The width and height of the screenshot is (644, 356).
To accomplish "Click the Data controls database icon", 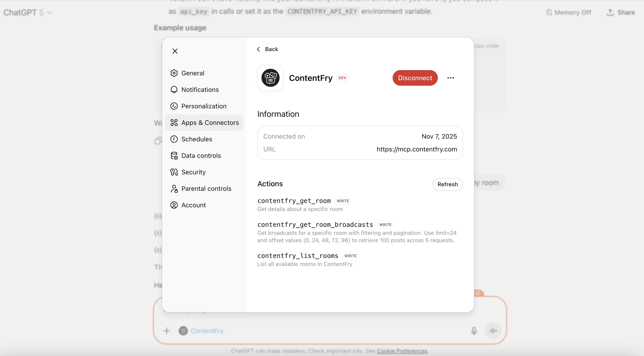I will click(174, 156).
